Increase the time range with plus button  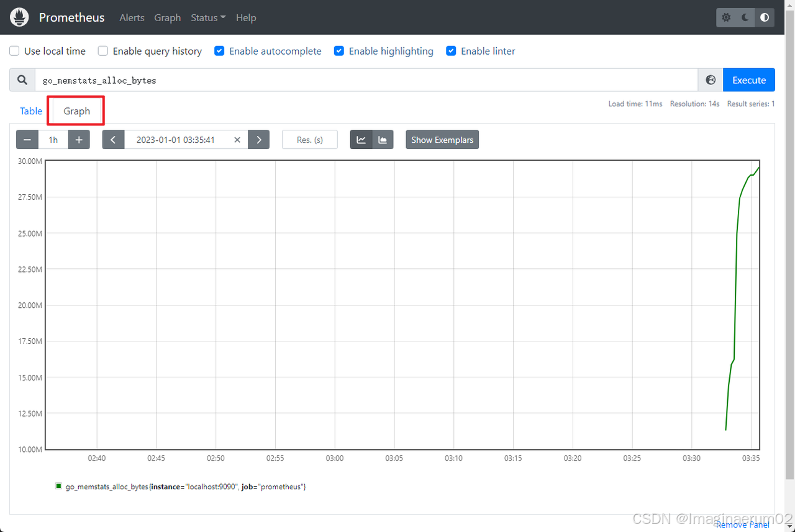[79, 140]
